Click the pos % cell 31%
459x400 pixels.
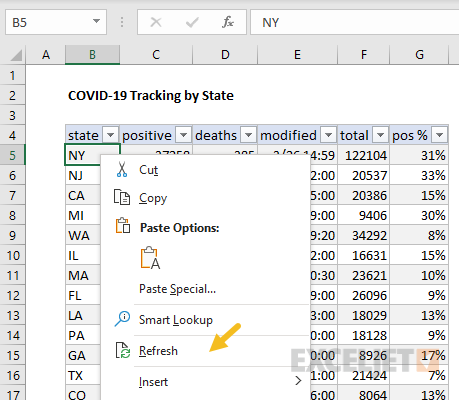point(419,155)
